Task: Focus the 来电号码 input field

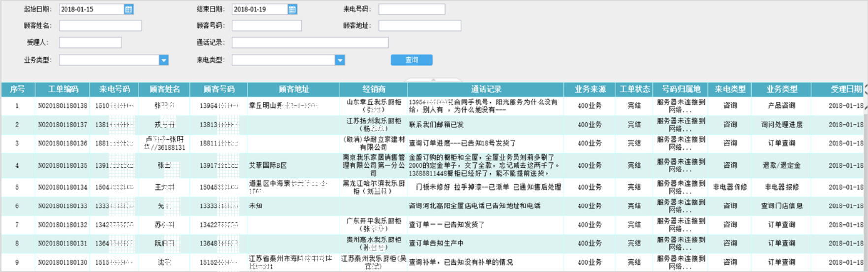Action: 412,9
